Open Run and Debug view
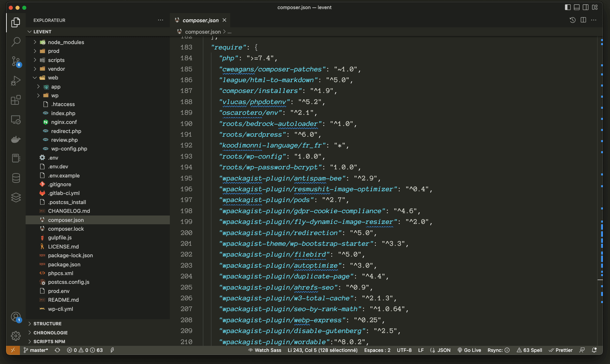Image resolution: width=610 pixels, height=364 pixels. click(x=16, y=81)
